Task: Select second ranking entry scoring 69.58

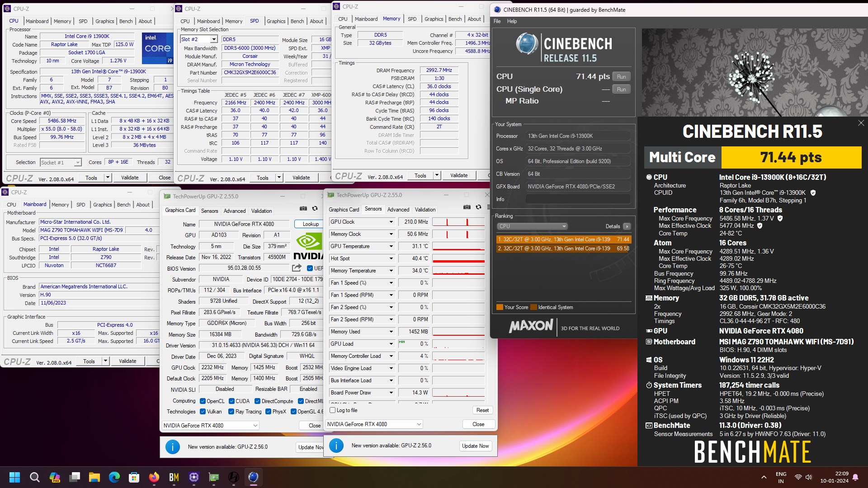Action: pyautogui.click(x=563, y=249)
